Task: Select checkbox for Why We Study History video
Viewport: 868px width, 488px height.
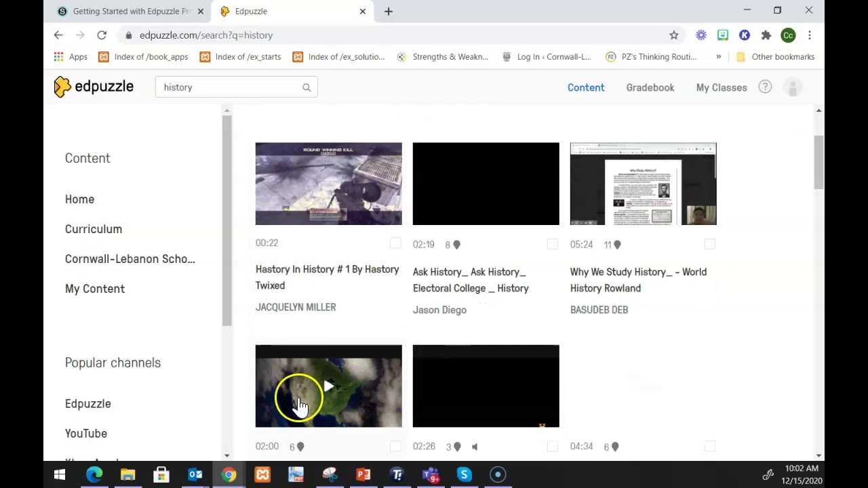Action: 710,244
